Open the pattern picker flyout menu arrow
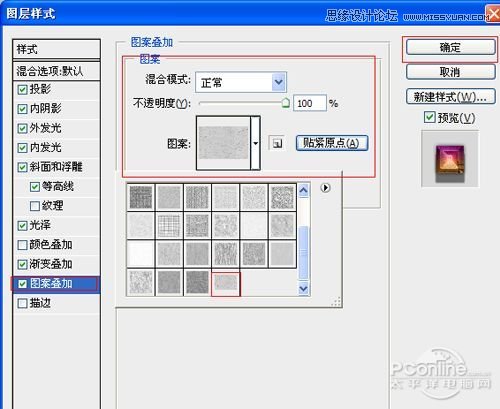The width and height of the screenshot is (500, 409). click(x=325, y=188)
